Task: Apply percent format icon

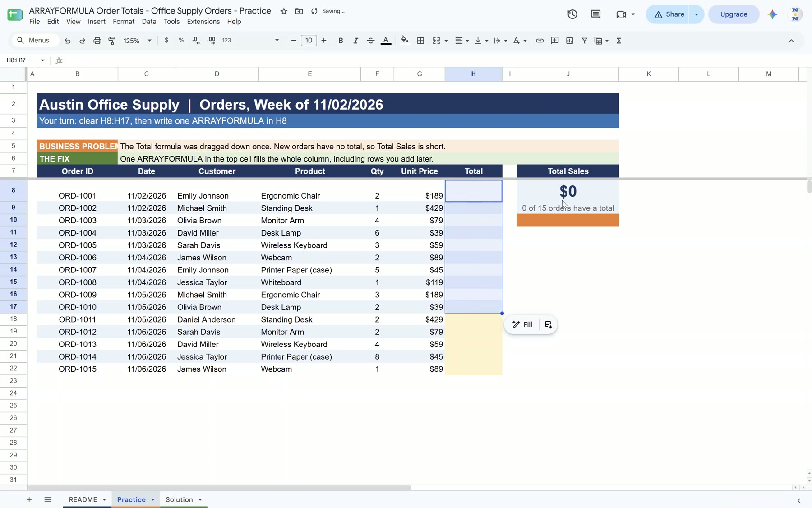Action: [181, 40]
